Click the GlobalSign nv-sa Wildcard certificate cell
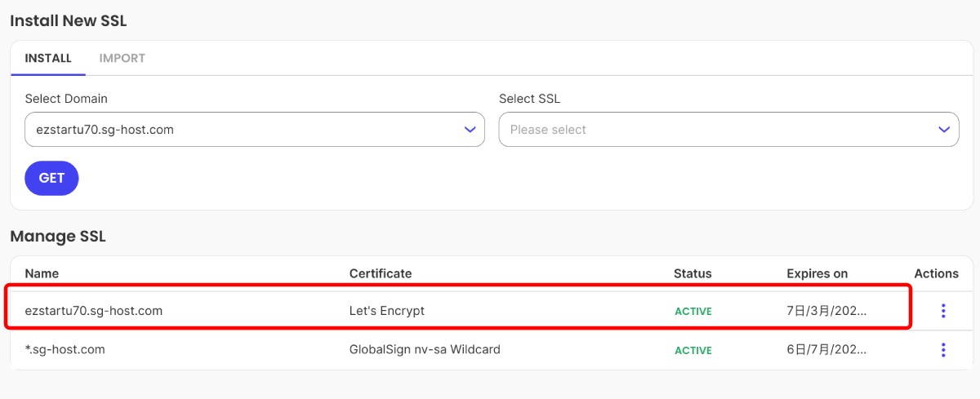The width and height of the screenshot is (980, 399). pyautogui.click(x=425, y=350)
